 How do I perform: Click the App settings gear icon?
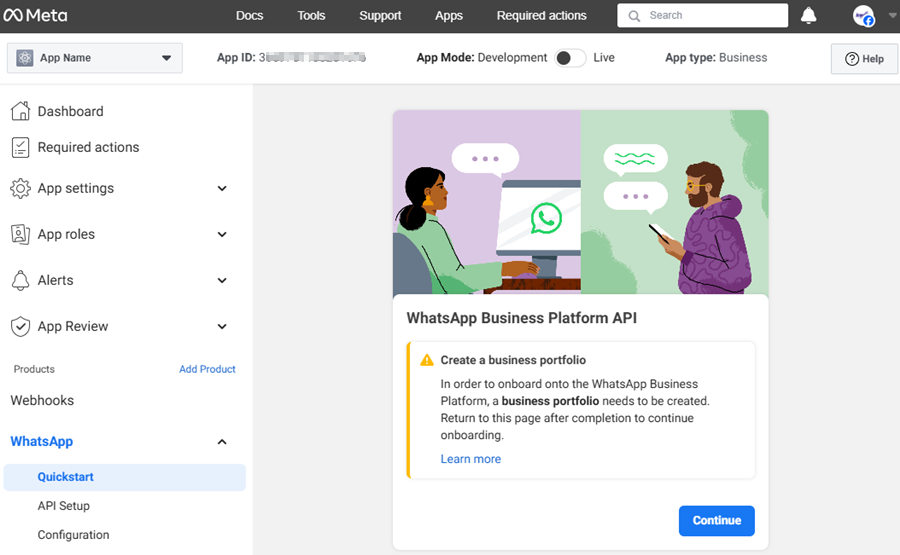21,188
